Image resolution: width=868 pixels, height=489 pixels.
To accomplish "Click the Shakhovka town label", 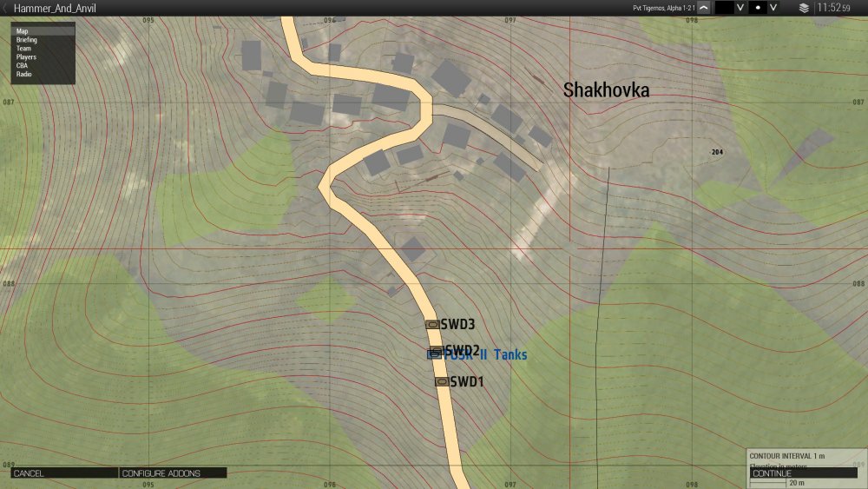I will point(606,90).
